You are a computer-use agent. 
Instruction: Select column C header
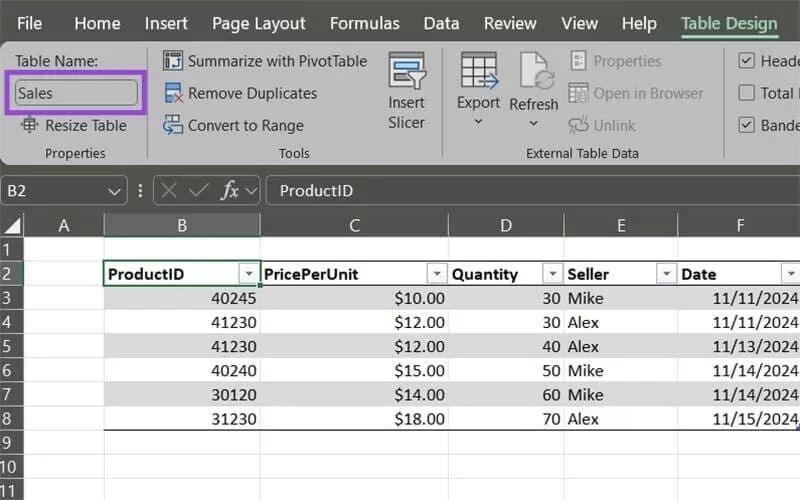click(354, 226)
